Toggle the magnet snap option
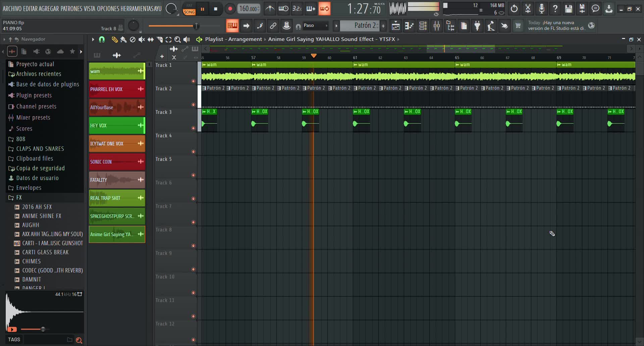 [102, 40]
